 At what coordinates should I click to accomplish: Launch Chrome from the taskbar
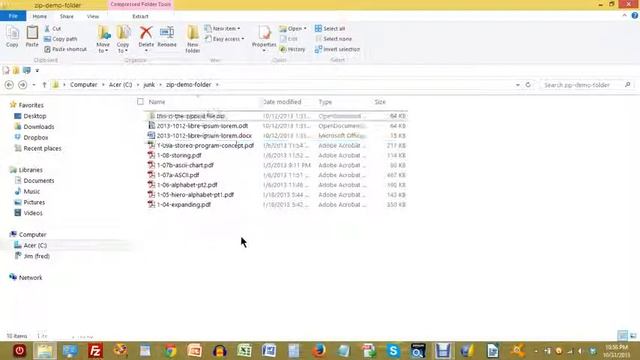tap(170, 351)
